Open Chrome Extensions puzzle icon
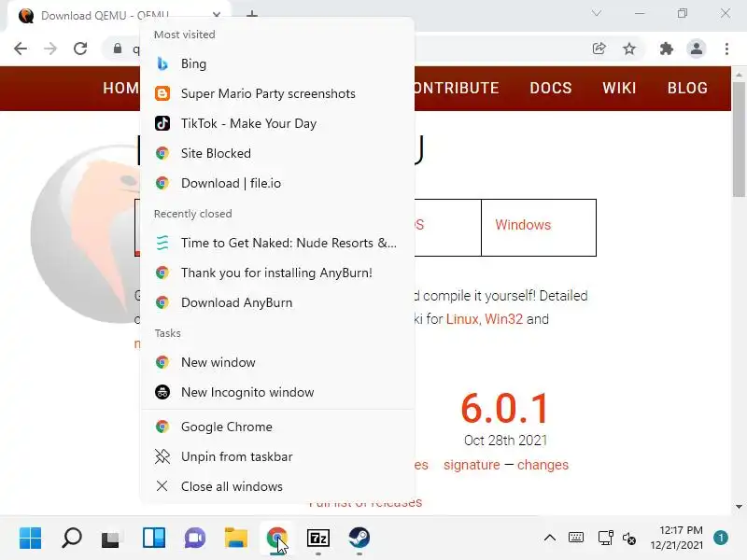The width and height of the screenshot is (747, 560). tap(666, 49)
